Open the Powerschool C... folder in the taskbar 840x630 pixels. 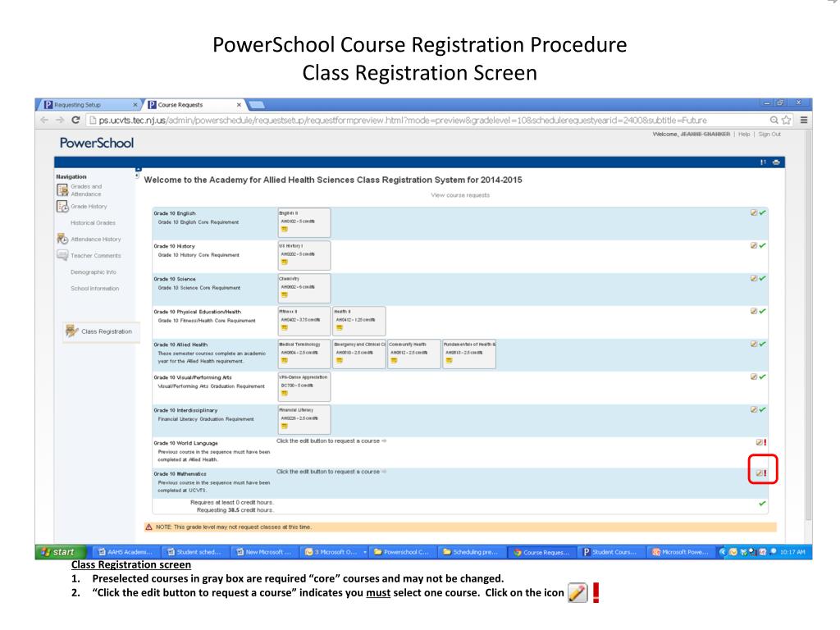[x=402, y=552]
